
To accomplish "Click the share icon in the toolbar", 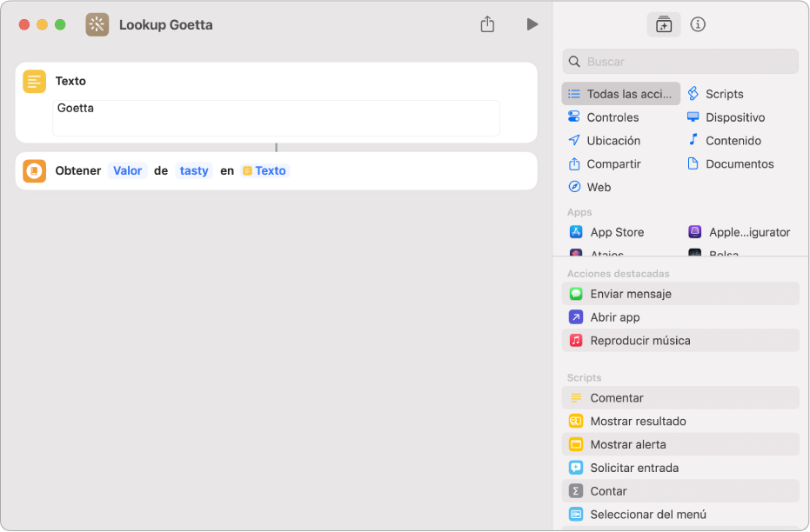I will (487, 24).
